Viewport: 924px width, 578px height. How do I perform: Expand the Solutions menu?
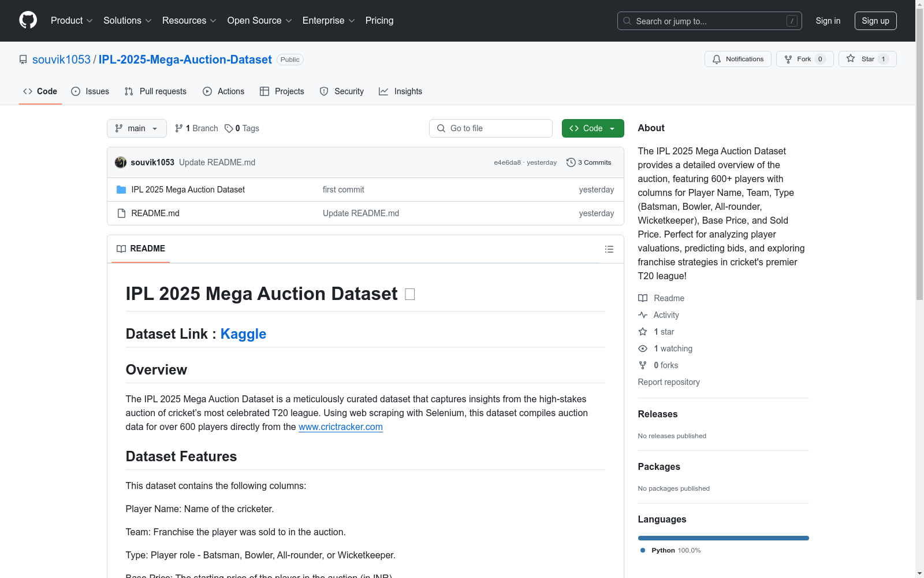tap(128, 20)
